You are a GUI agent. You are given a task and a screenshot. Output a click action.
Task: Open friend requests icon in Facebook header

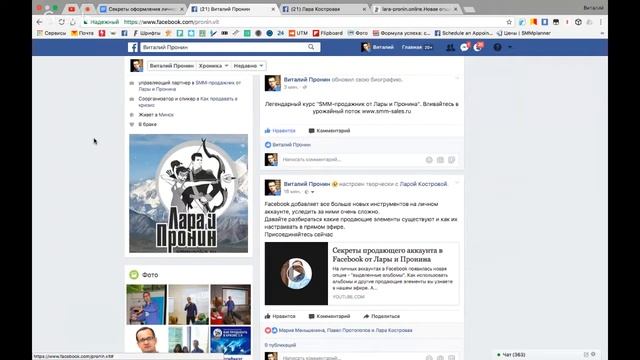450,47
